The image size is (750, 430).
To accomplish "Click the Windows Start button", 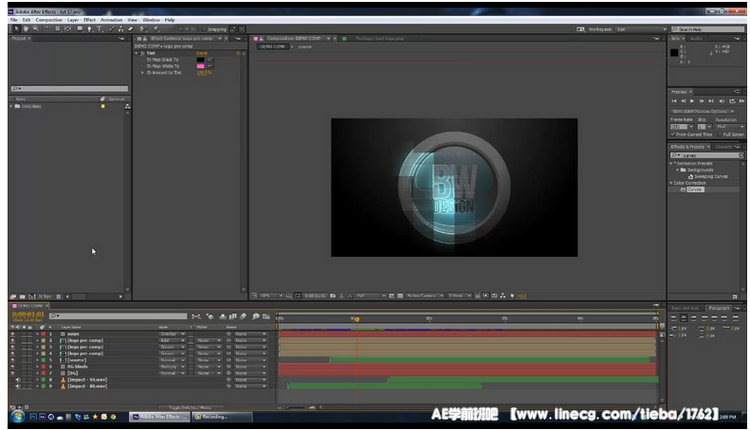I will (18, 417).
